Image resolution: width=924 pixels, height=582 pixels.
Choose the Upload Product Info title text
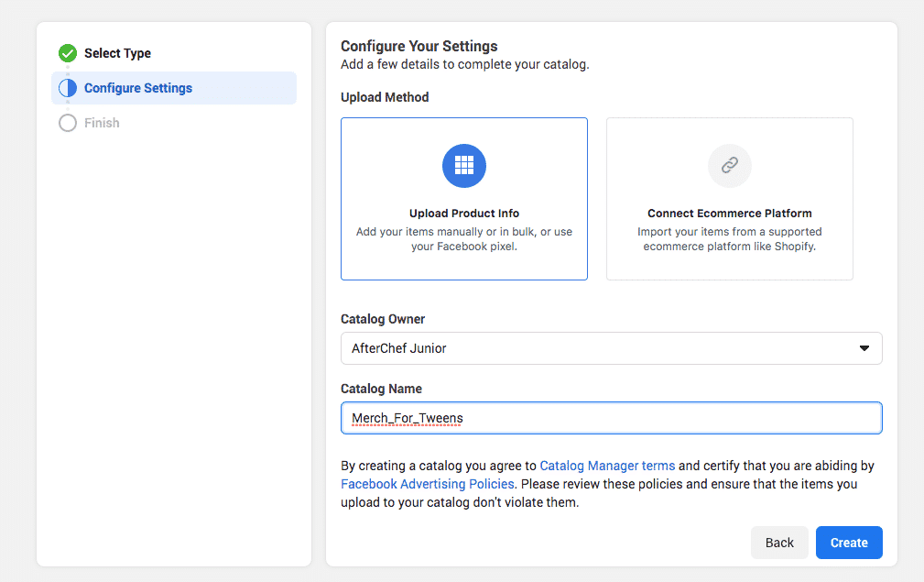pyautogui.click(x=464, y=214)
